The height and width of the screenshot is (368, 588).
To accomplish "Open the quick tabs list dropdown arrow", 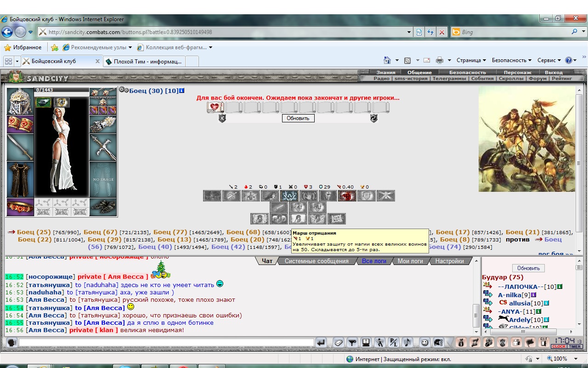I will 17,61.
